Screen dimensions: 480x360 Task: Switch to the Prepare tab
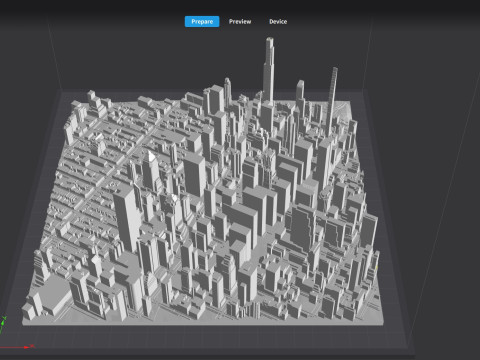202,22
